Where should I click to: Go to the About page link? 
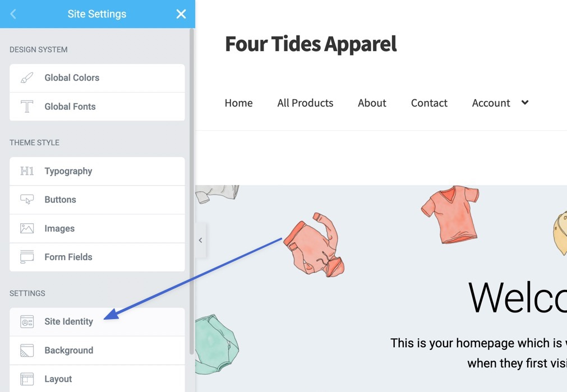click(x=372, y=103)
